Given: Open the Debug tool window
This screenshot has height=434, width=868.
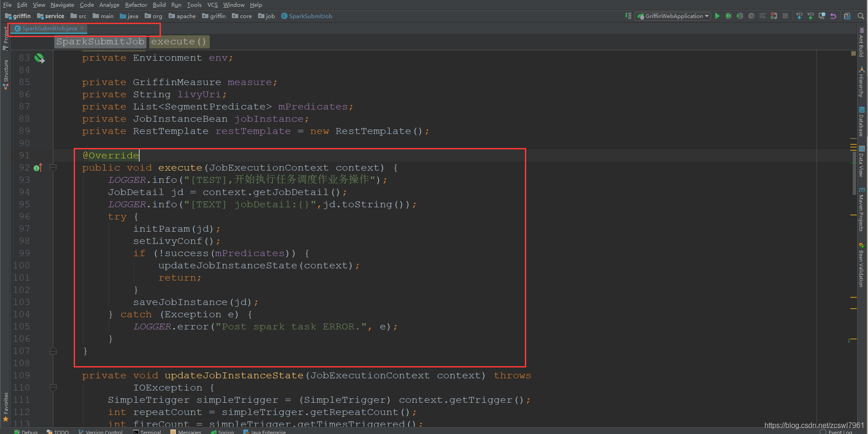Looking at the screenshot, I should (x=26, y=431).
